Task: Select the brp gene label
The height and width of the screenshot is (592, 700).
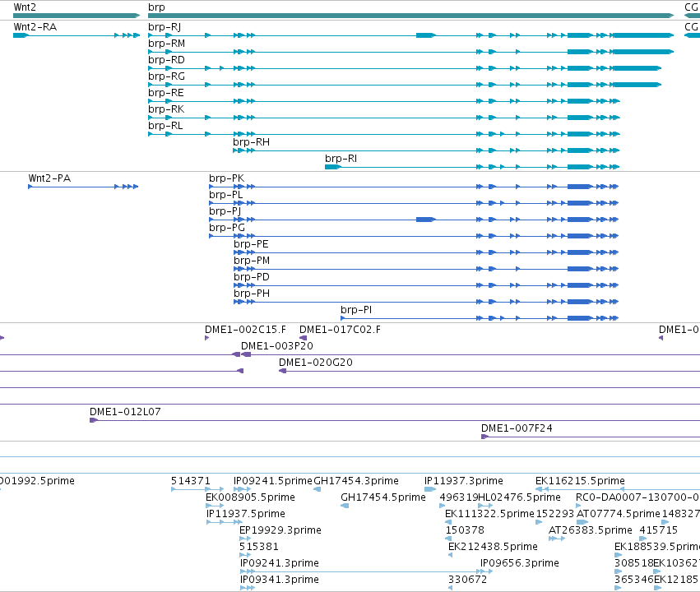Action: click(x=156, y=7)
